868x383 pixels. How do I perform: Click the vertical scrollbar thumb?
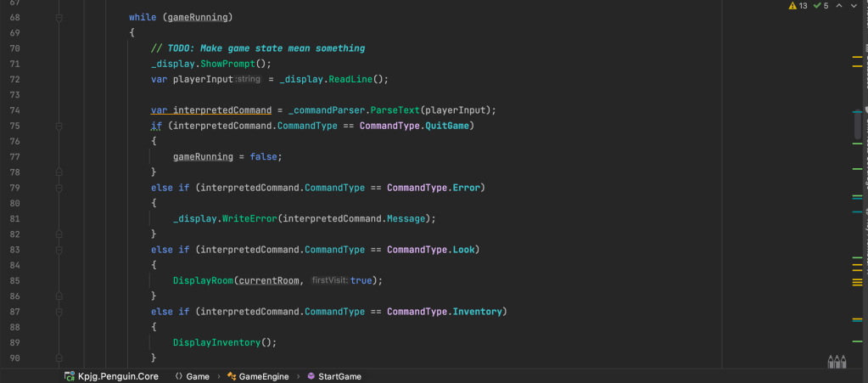858,125
